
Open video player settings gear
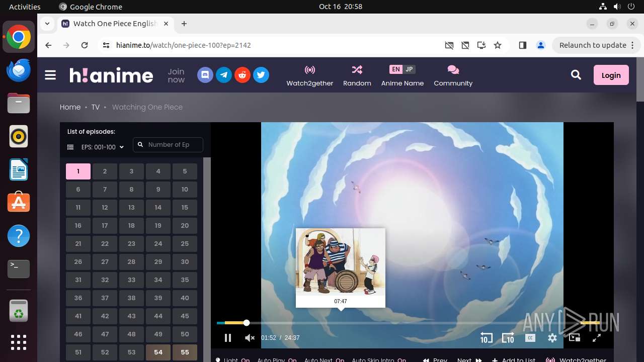[552, 338]
